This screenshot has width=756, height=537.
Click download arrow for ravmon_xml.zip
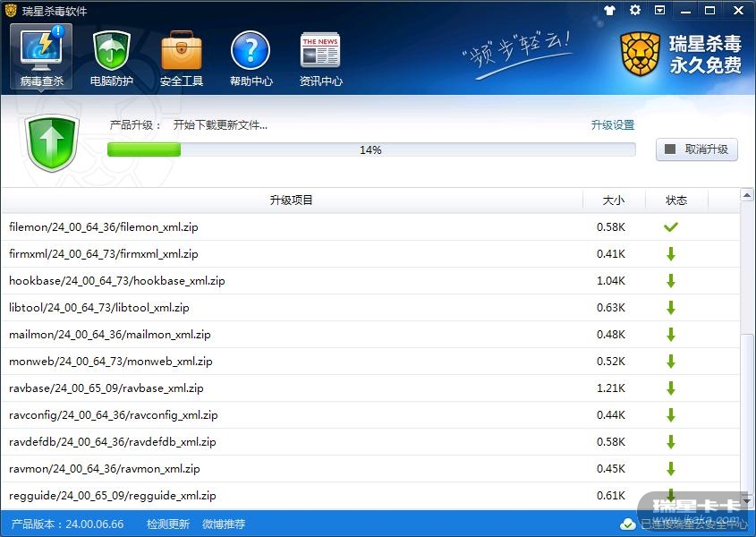point(671,468)
